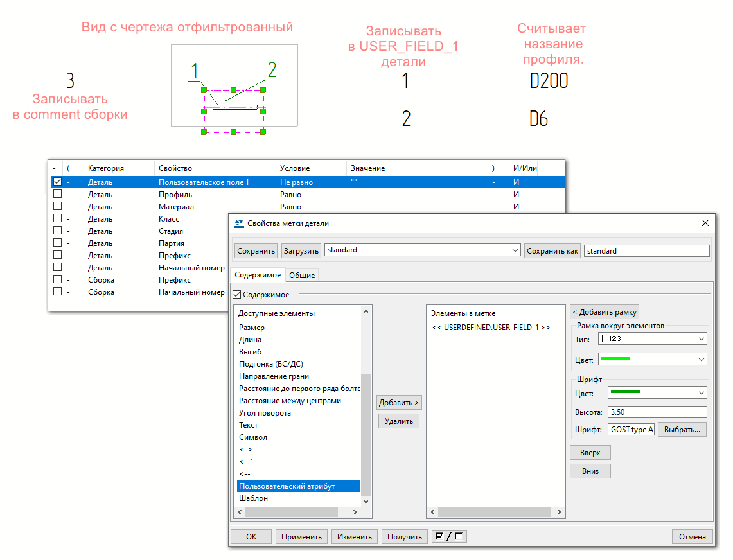Select Шаблон in available elements
This screenshot has height=560, width=733.
click(253, 498)
